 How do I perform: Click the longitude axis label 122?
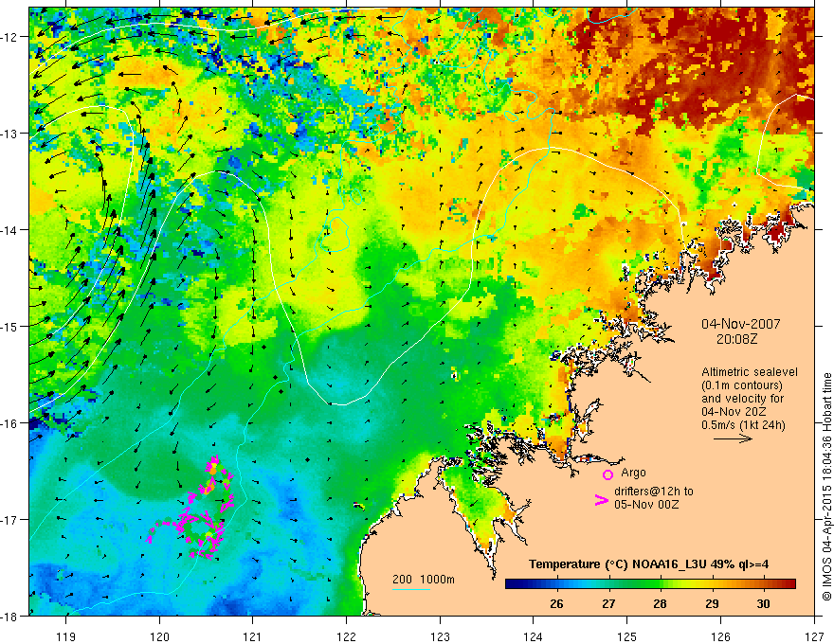pos(346,636)
